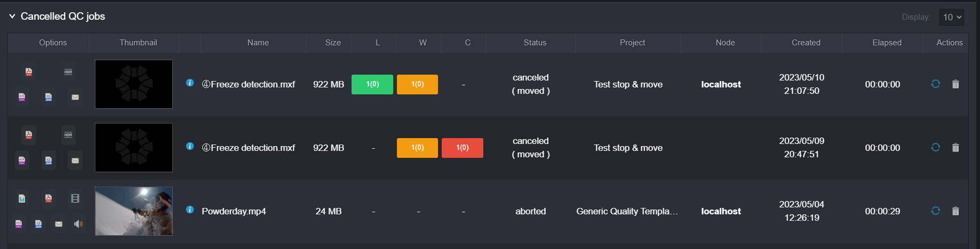The image size is (980, 249).
Task: Open HDR report for the 2023/05/09 Freeze detection job
Action: coord(68,135)
